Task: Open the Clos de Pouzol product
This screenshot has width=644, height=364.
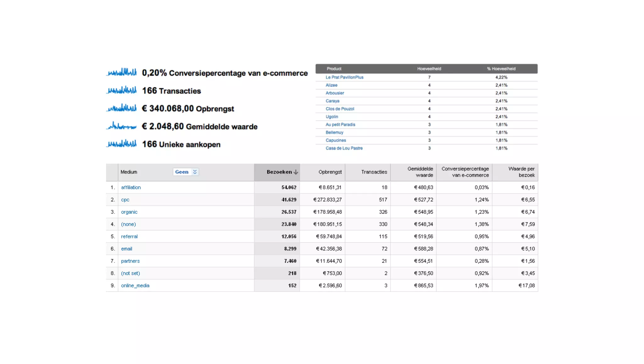Action: [340, 109]
